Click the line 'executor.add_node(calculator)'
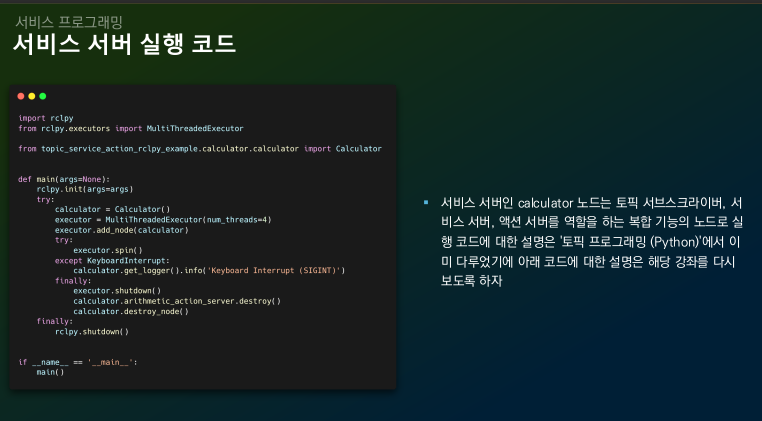Image resolution: width=762 pixels, height=421 pixels. point(121,230)
